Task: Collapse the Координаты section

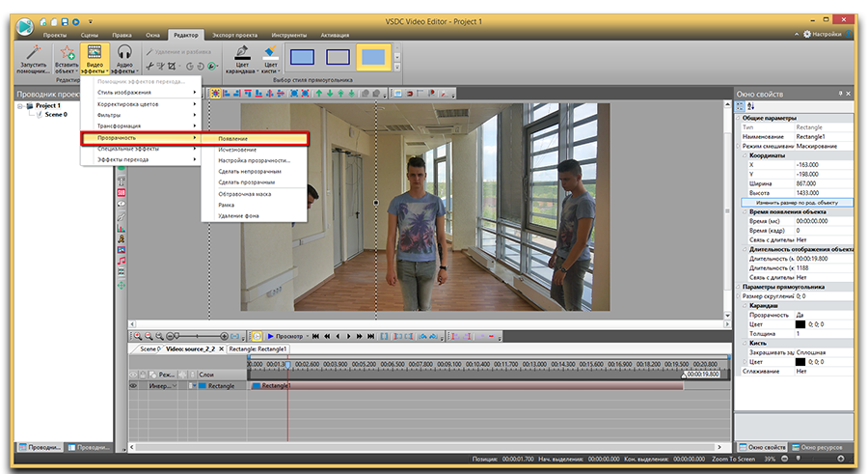Action: click(745, 155)
